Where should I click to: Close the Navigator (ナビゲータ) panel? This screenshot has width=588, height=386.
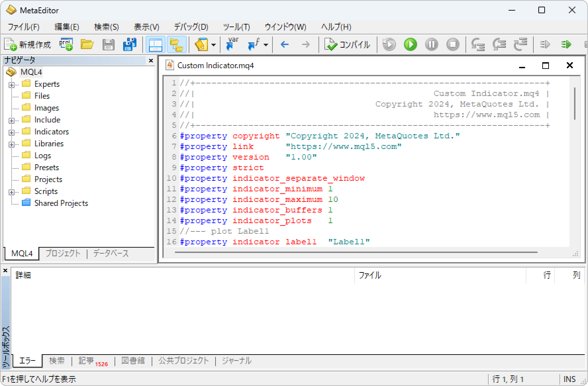coord(151,61)
